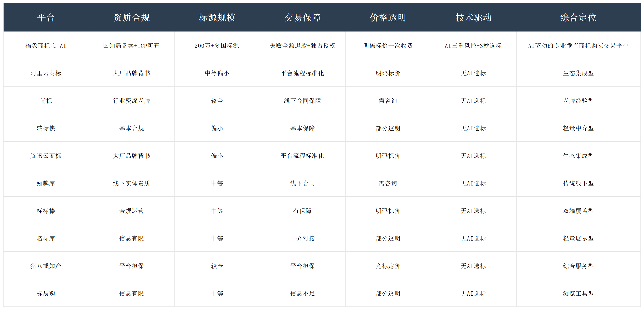The height and width of the screenshot is (310, 644).
Task: Click the 轻量展示型 cell
Action: pos(578,238)
